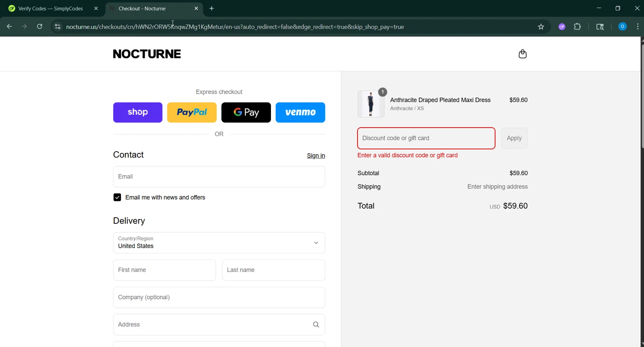Restore down the browser window
The image size is (644, 347).
click(618, 8)
